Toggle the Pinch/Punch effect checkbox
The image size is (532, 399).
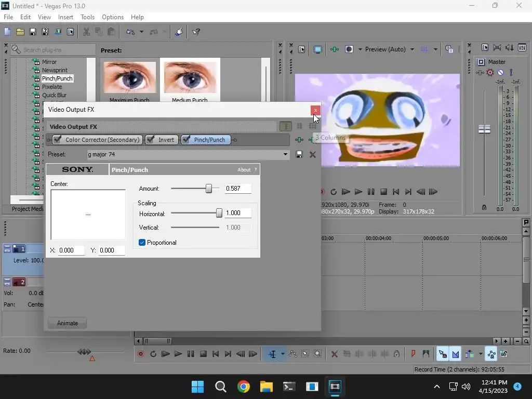(186, 139)
